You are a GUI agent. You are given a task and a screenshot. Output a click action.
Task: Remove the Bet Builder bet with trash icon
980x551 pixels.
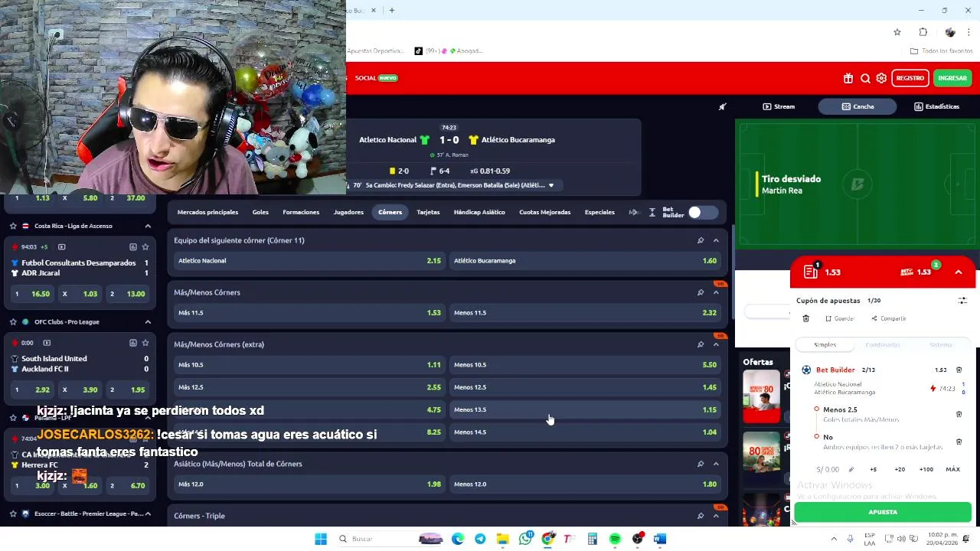coord(959,370)
